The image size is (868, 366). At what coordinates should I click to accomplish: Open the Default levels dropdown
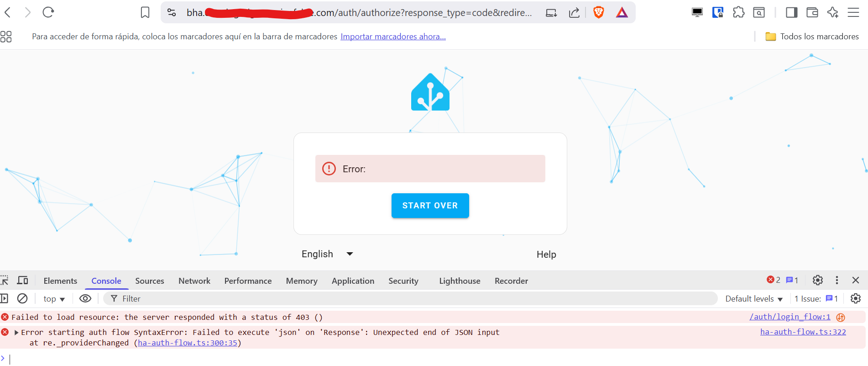click(x=754, y=299)
